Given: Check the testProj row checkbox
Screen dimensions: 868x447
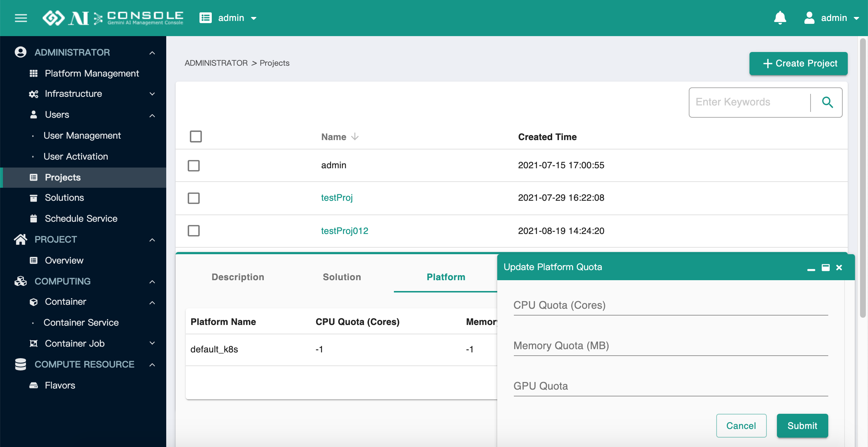Looking at the screenshot, I should 194,198.
